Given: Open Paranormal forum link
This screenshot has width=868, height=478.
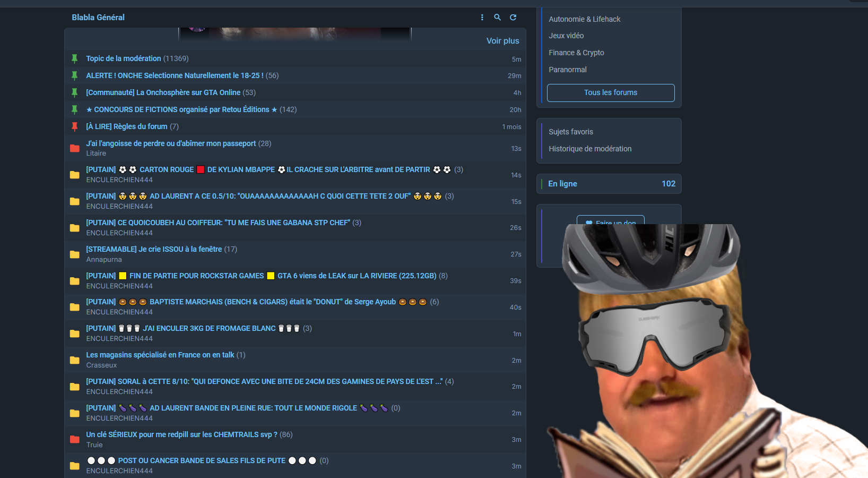Looking at the screenshot, I should [x=568, y=70].
